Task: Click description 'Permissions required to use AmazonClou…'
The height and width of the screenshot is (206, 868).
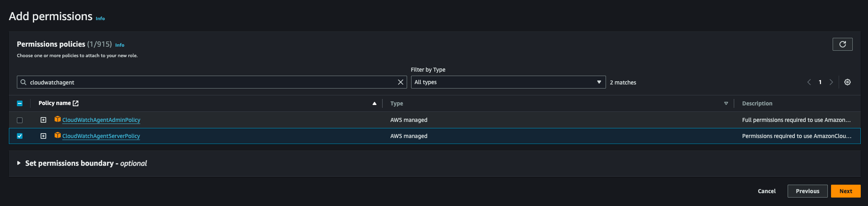Action: point(797,136)
